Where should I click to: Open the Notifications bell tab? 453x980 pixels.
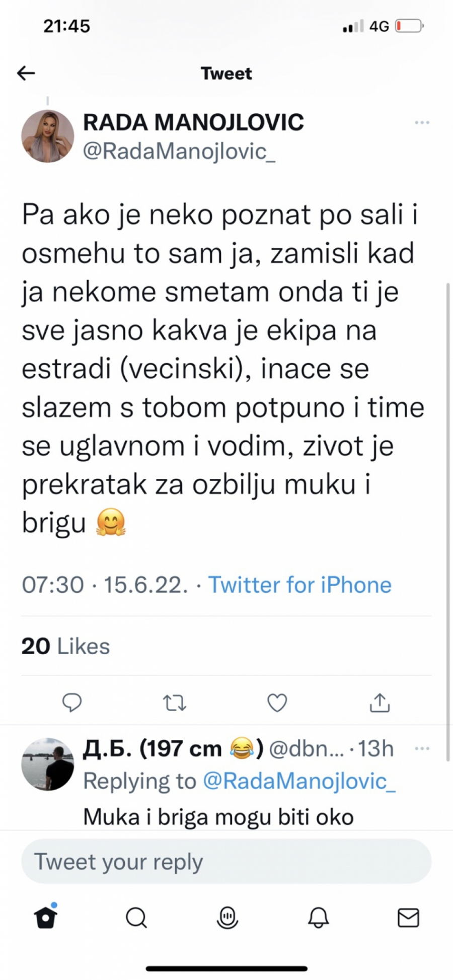pyautogui.click(x=318, y=918)
